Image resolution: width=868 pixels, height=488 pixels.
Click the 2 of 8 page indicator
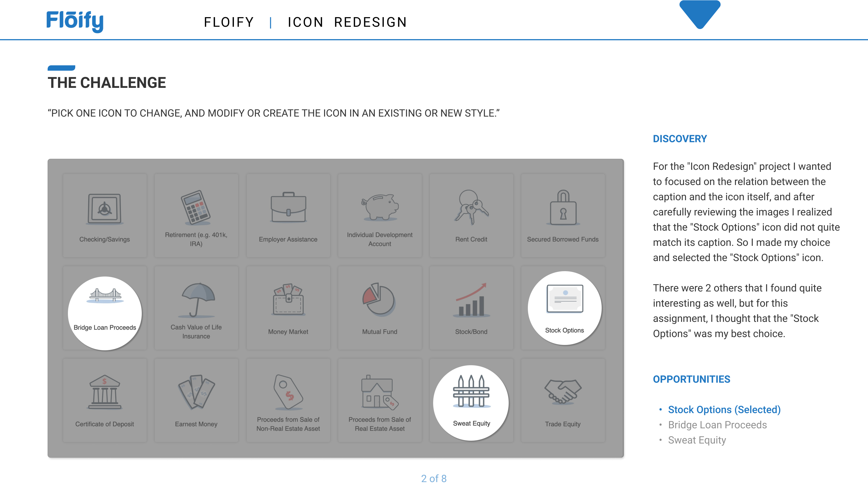[x=434, y=478]
